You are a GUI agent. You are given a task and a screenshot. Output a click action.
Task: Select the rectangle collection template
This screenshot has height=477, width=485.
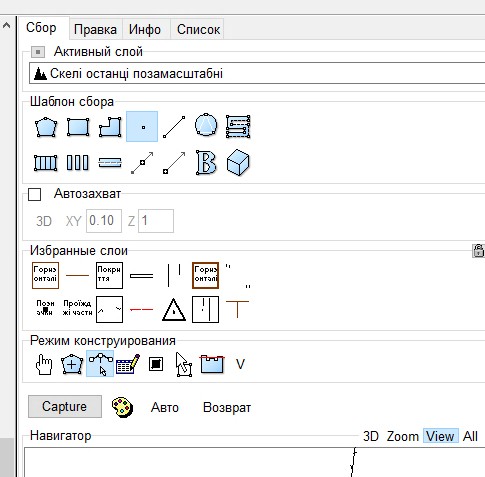pos(78,127)
